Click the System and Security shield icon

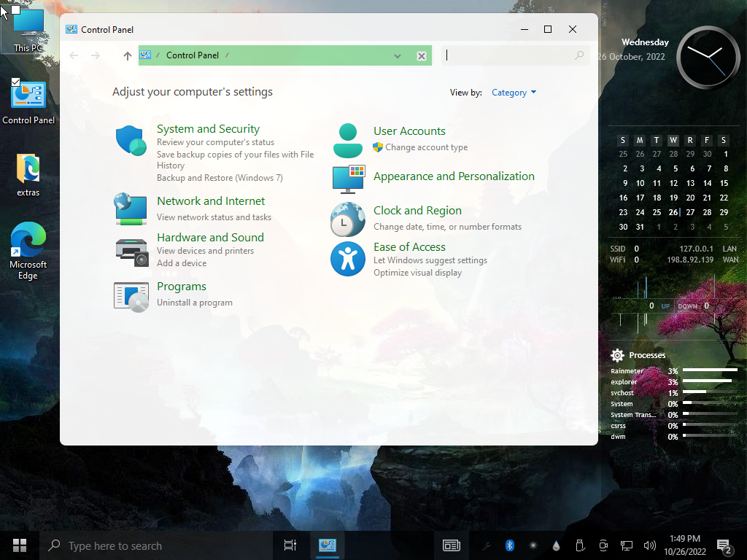coord(131,140)
